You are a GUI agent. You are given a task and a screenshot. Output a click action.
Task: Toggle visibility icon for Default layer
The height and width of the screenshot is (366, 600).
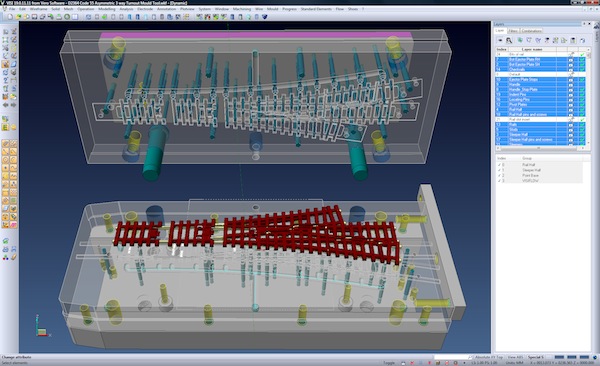point(571,74)
